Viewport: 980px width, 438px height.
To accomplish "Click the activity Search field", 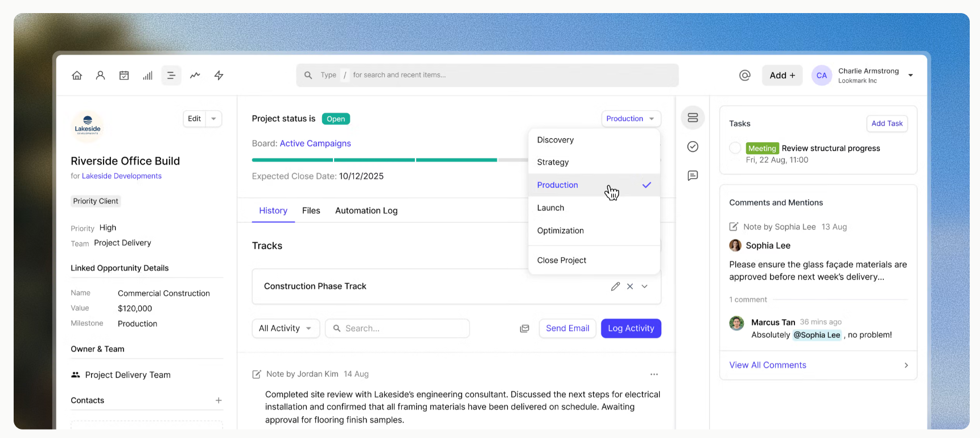I will pos(397,328).
